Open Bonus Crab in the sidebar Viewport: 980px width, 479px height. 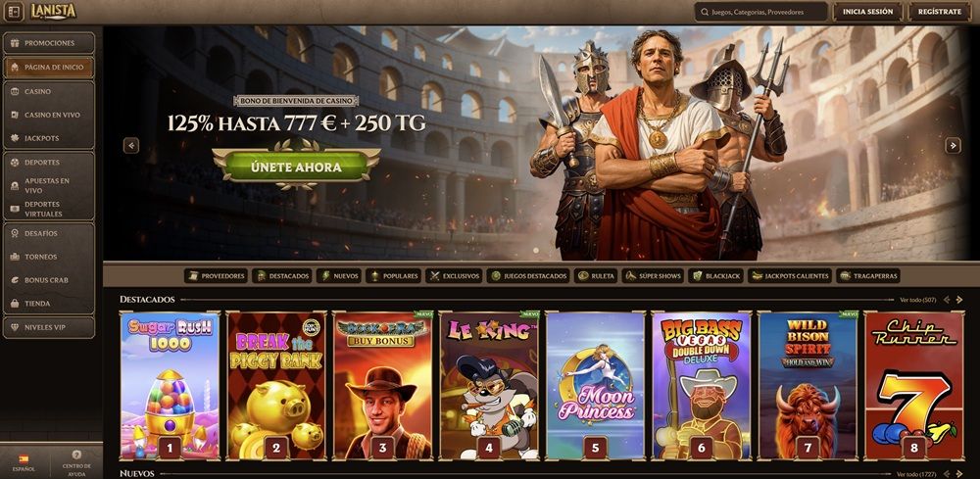(x=49, y=280)
